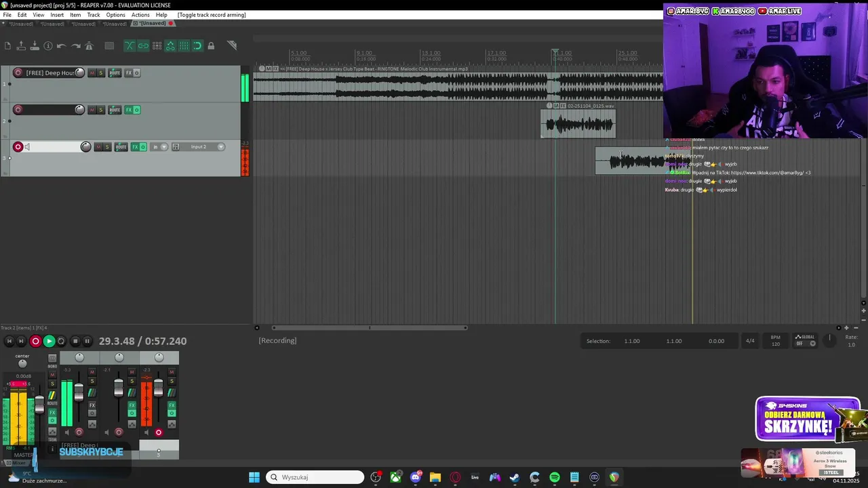The height and width of the screenshot is (488, 868).
Task: Open green FX button on track 2
Action: (128, 110)
